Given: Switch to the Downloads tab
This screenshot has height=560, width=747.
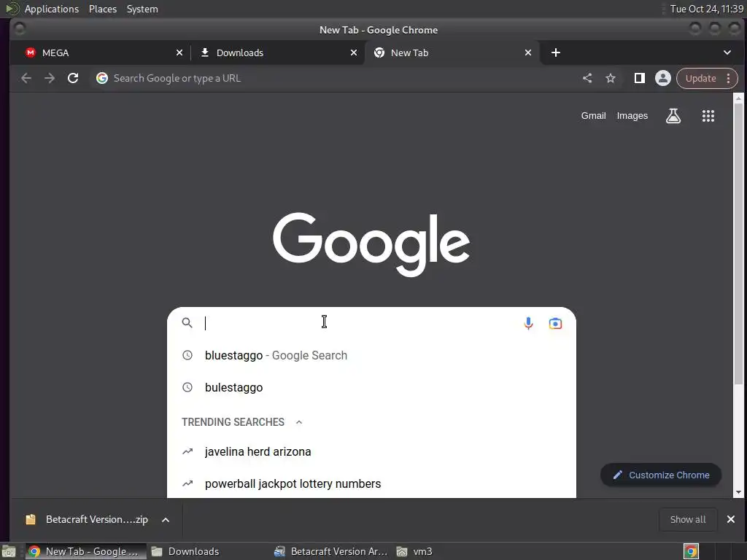Looking at the screenshot, I should [277, 52].
